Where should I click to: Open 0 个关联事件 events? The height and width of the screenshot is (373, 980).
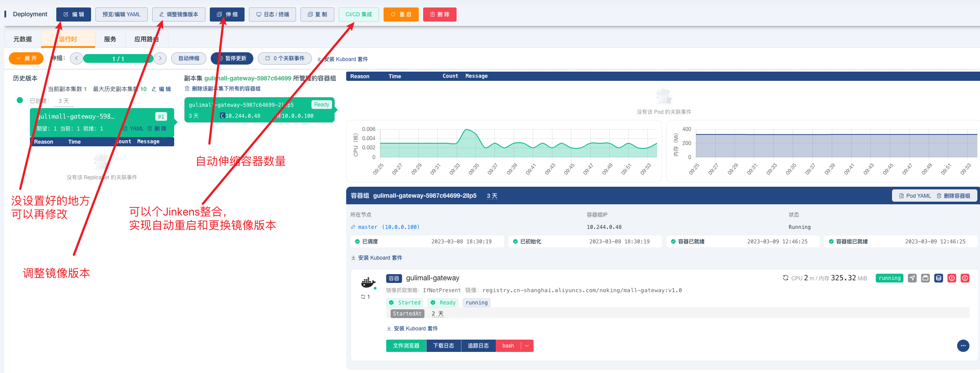click(285, 58)
